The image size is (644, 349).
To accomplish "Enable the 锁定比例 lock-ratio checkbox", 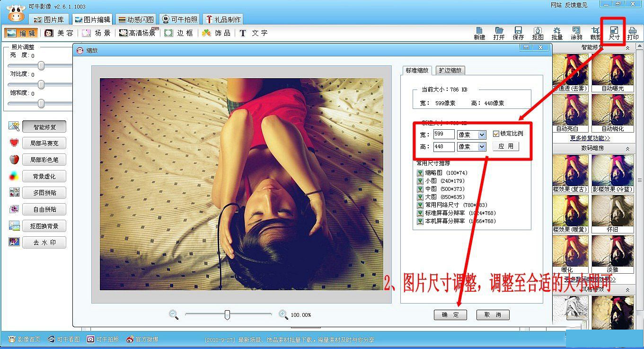I will [x=495, y=133].
